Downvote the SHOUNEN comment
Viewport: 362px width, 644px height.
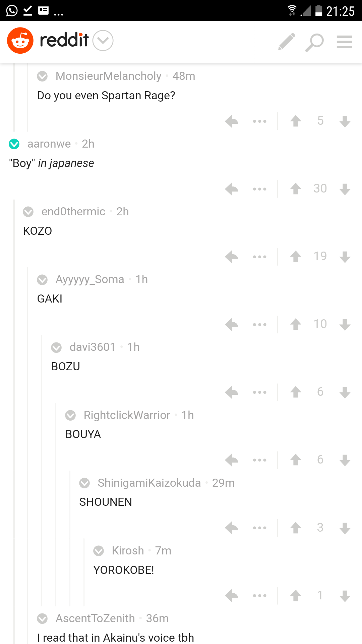click(345, 528)
